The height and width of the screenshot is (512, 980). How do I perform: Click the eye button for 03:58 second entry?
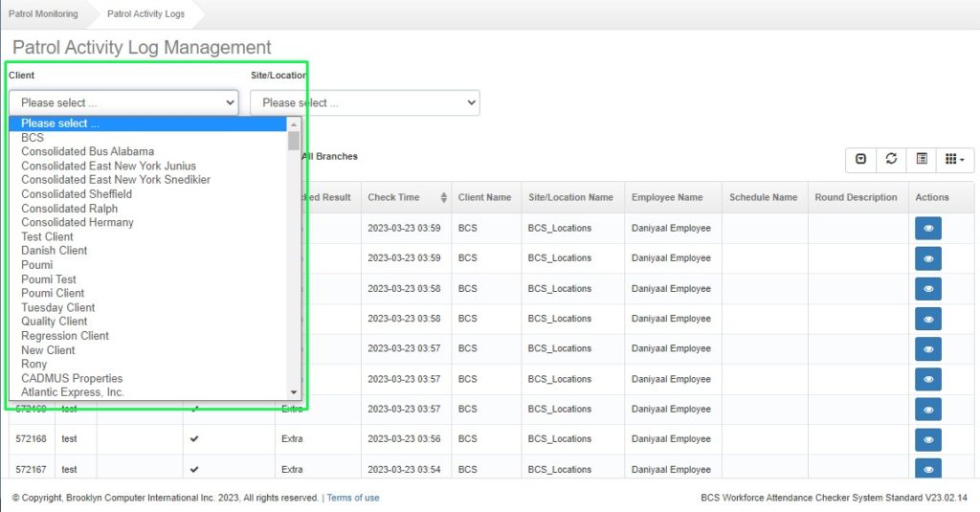927,319
